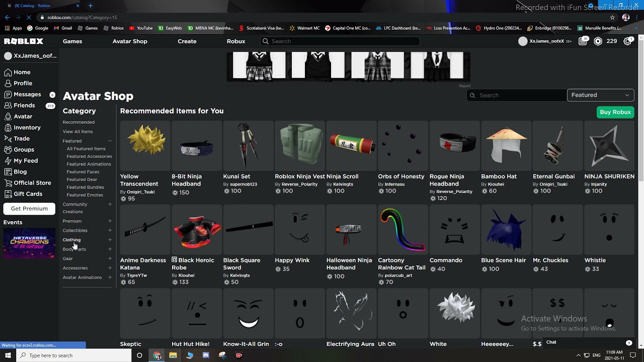Expand the Premium category
The height and width of the screenshot is (362, 644).
point(110,221)
